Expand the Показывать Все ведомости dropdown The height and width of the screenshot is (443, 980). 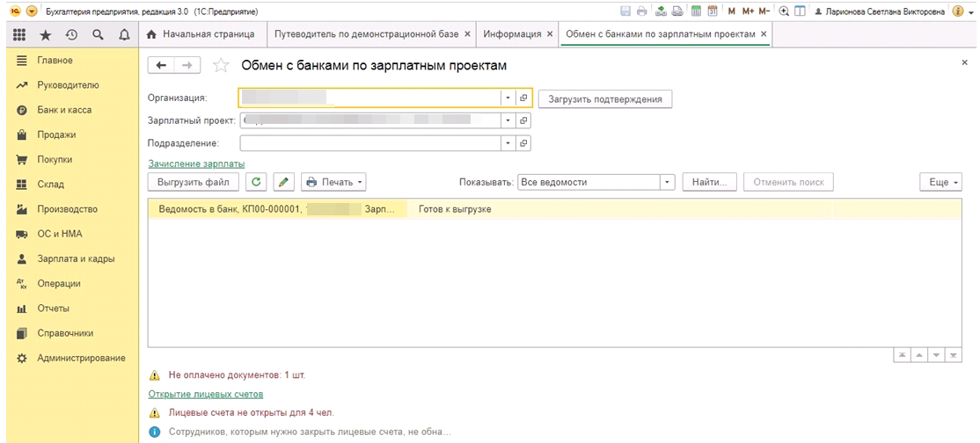(x=669, y=183)
